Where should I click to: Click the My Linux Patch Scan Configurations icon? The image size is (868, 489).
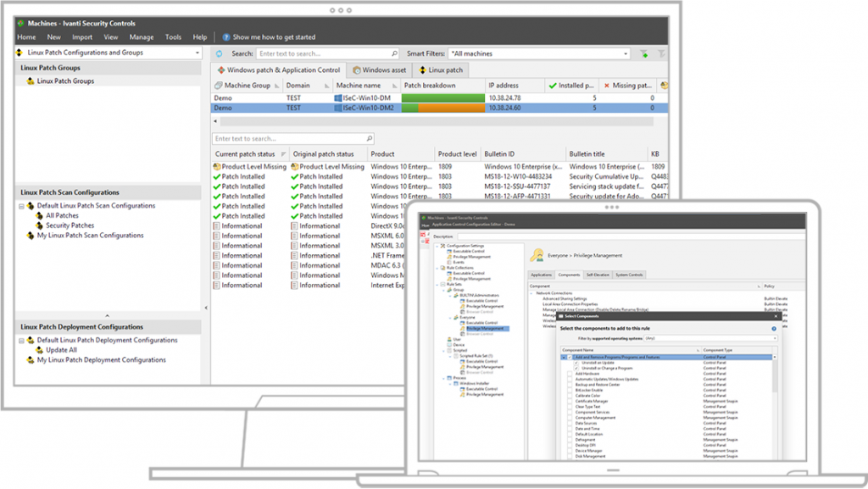coord(31,236)
